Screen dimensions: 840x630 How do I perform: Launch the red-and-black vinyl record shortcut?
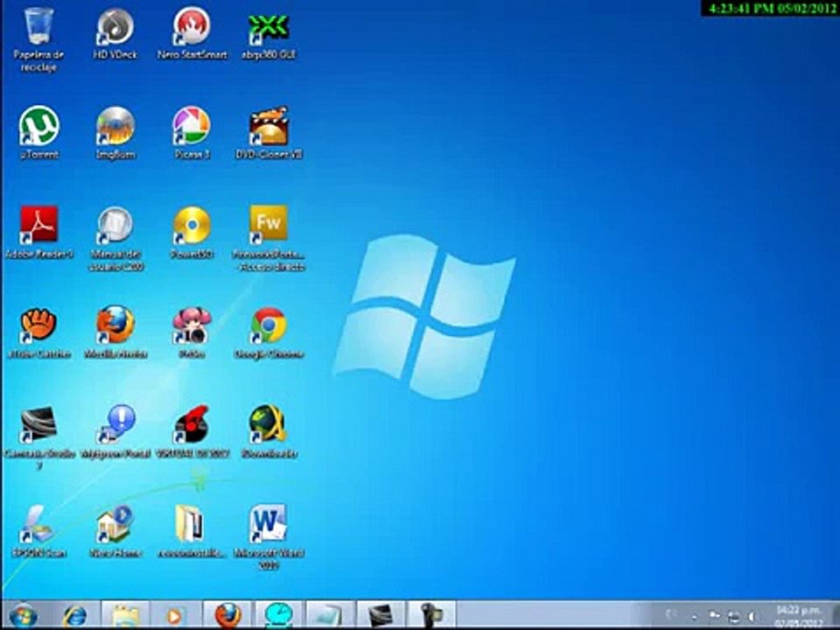[x=192, y=431]
